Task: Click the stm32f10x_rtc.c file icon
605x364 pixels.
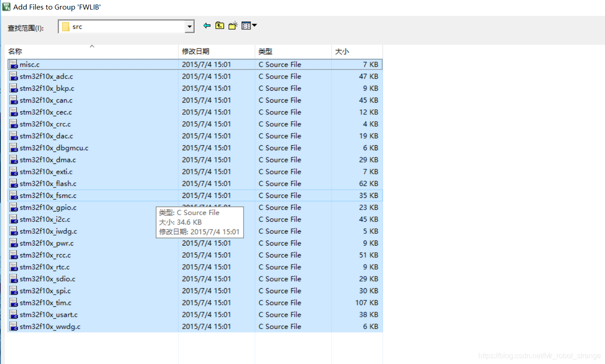Action: click(14, 267)
